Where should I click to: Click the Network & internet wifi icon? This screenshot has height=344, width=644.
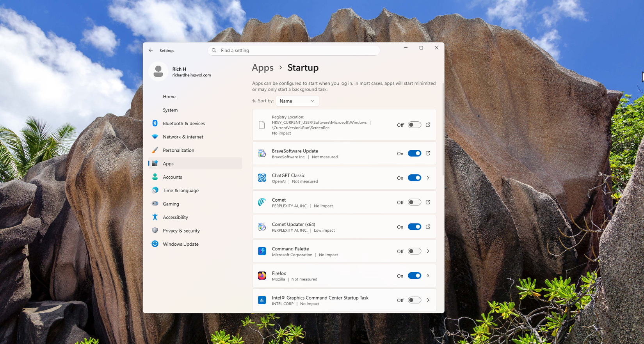click(155, 137)
